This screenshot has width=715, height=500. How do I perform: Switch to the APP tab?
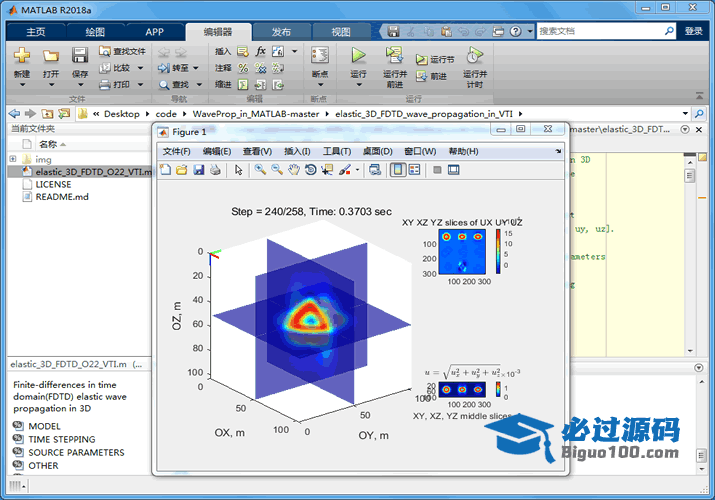tap(154, 32)
